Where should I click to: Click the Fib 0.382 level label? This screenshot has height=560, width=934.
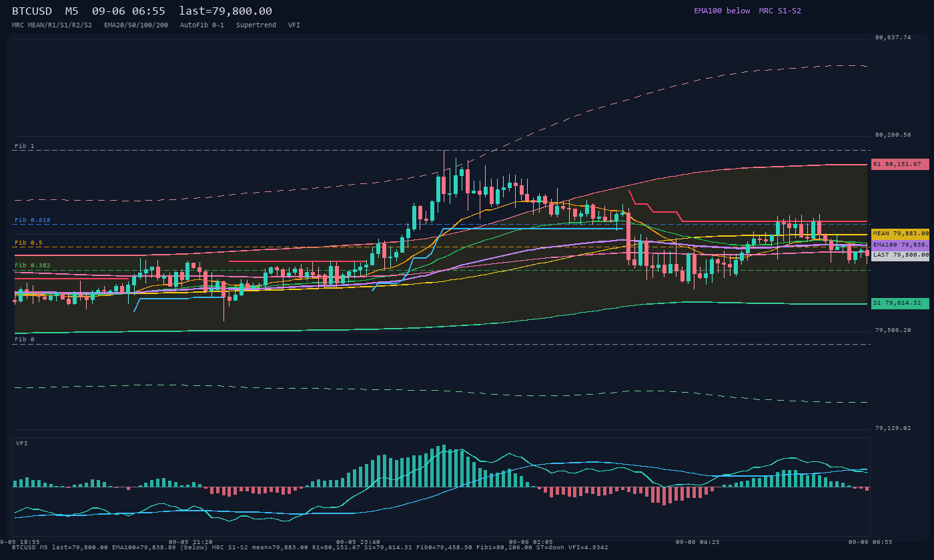[x=33, y=265]
